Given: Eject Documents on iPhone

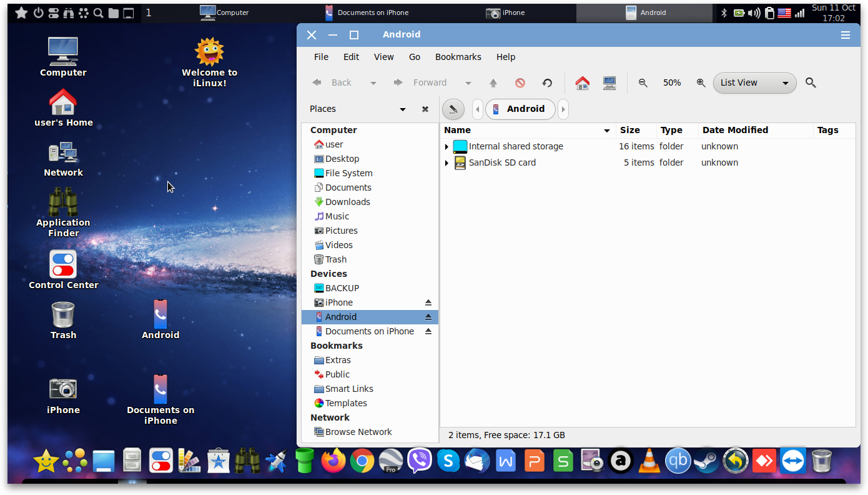Looking at the screenshot, I should tap(428, 331).
